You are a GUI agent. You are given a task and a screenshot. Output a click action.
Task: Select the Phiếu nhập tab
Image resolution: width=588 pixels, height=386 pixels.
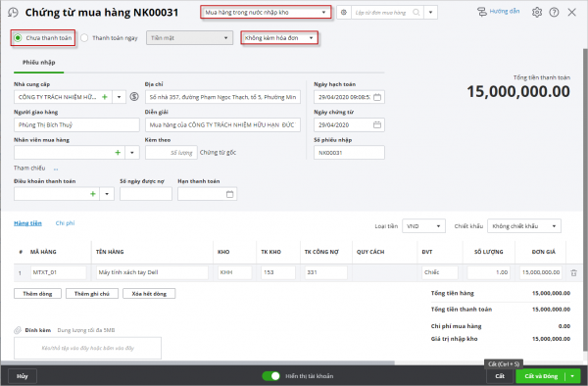[x=38, y=62]
